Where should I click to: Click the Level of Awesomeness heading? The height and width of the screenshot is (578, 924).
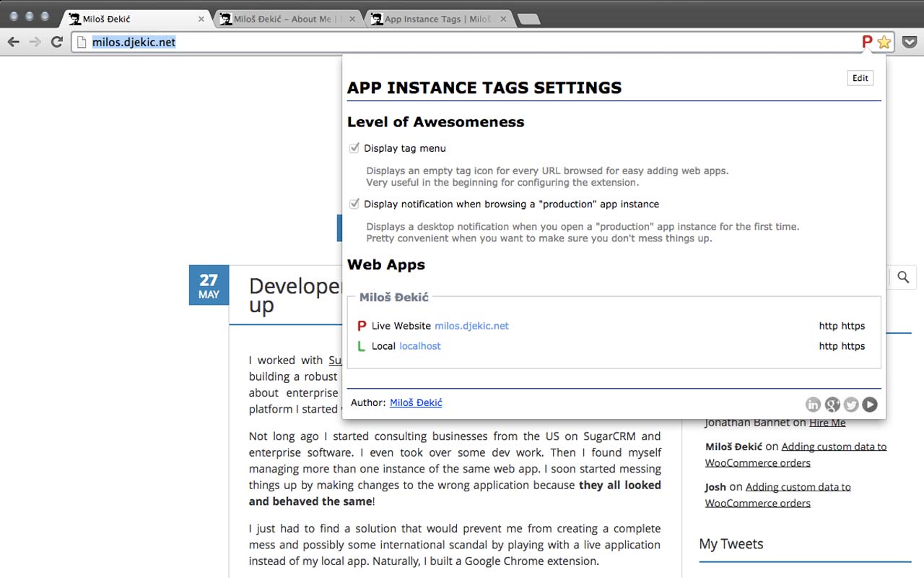pos(435,122)
